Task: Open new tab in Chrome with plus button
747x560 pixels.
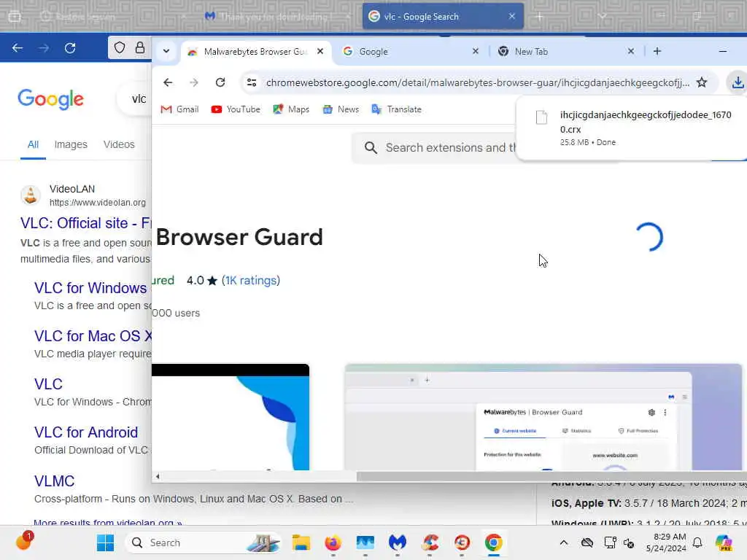Action: click(657, 51)
